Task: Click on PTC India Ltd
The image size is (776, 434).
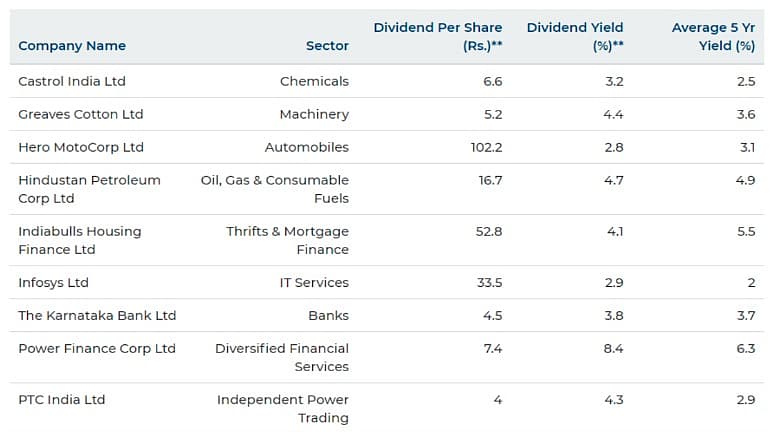Action: coord(62,399)
